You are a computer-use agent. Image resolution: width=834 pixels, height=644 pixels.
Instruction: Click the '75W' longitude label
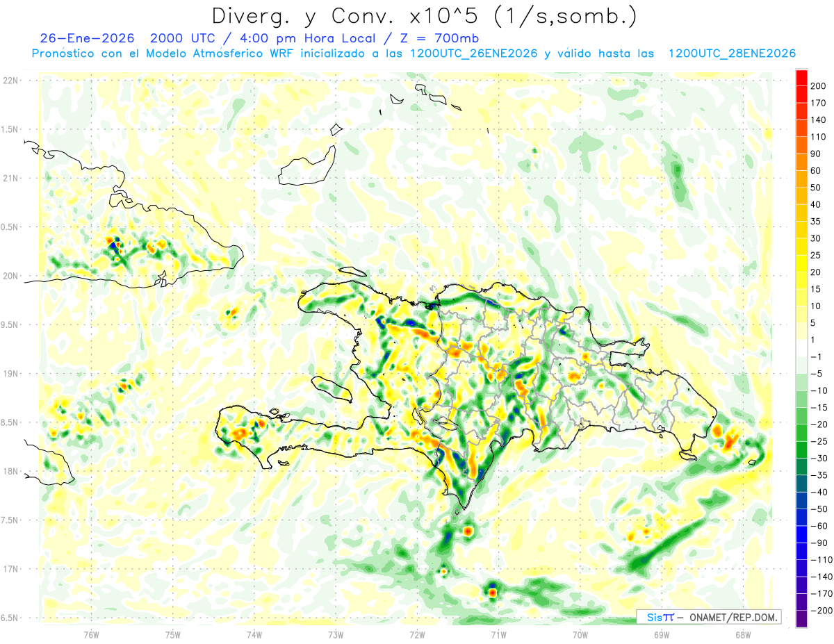(173, 634)
